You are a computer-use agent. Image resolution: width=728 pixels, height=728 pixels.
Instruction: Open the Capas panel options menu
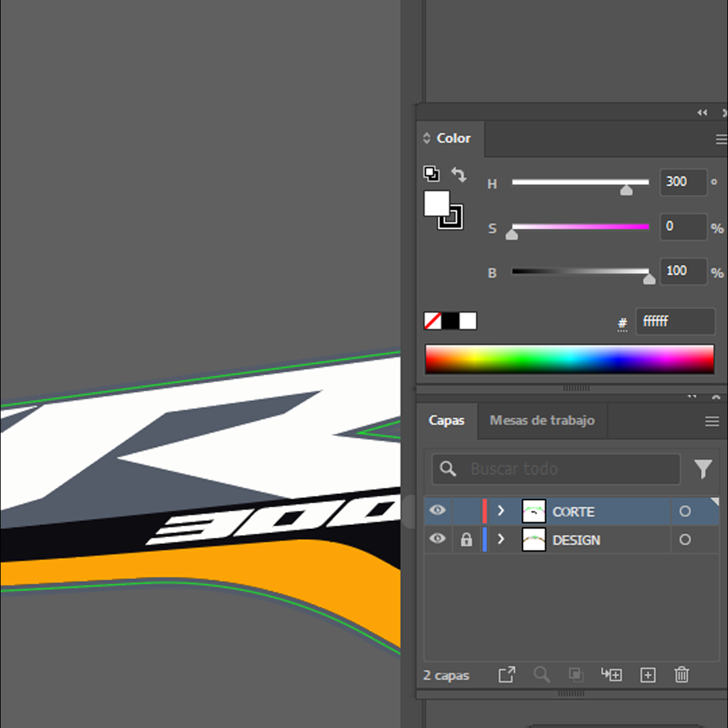[x=712, y=421]
